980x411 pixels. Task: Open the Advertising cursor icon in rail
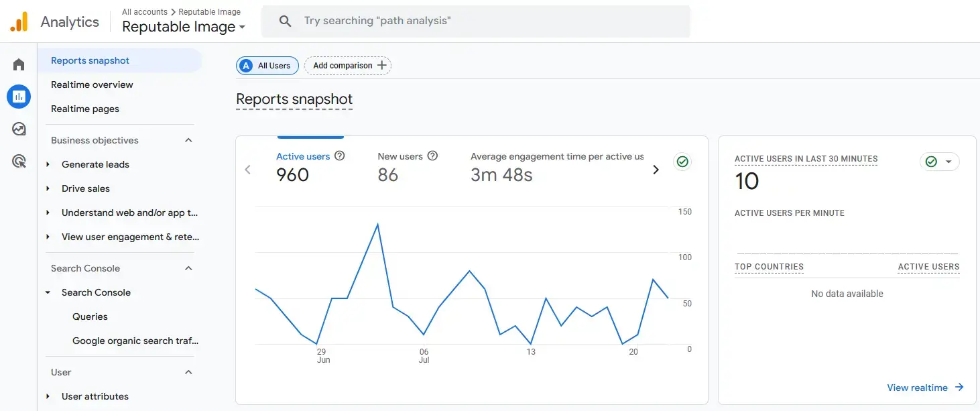(x=19, y=161)
